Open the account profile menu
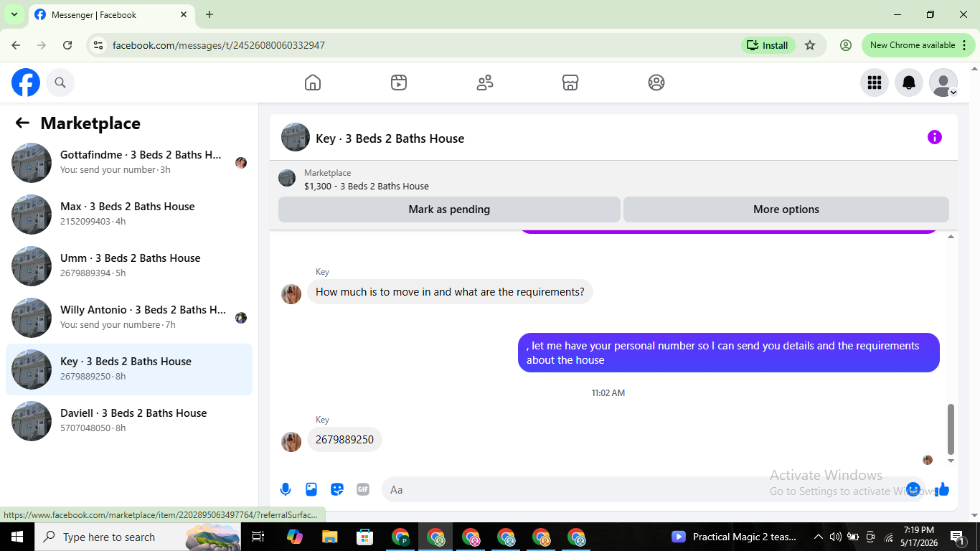The width and height of the screenshot is (980, 551). click(943, 83)
